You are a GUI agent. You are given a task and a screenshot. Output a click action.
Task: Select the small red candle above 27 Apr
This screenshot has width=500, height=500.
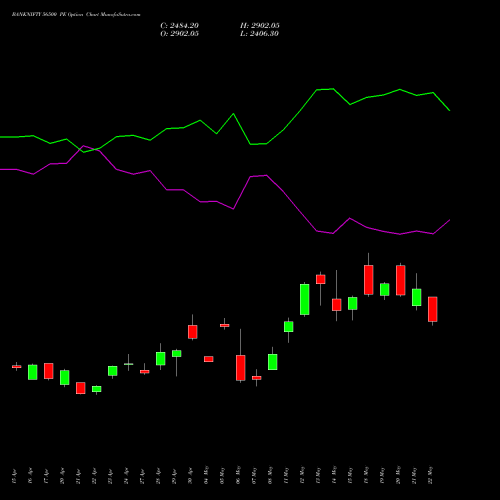[145, 371]
